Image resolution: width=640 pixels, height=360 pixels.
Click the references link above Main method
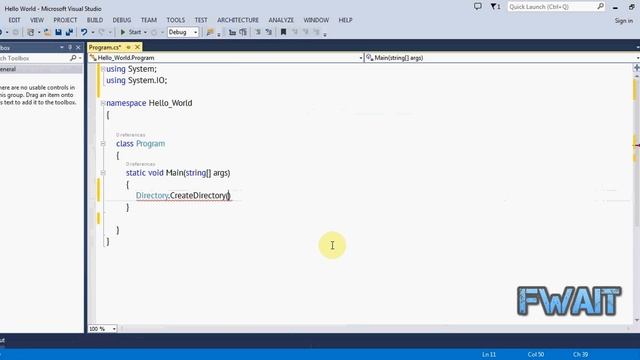[x=140, y=164]
